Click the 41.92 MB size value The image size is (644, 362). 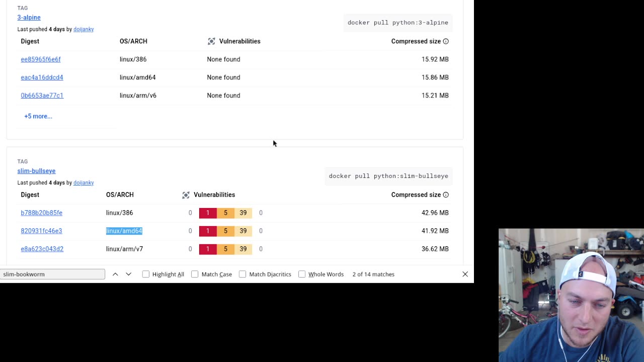pyautogui.click(x=435, y=231)
